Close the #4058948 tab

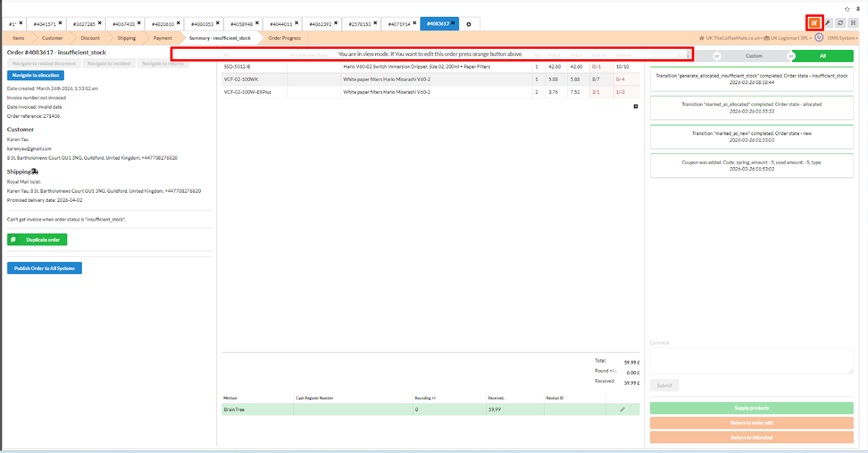[257, 23]
